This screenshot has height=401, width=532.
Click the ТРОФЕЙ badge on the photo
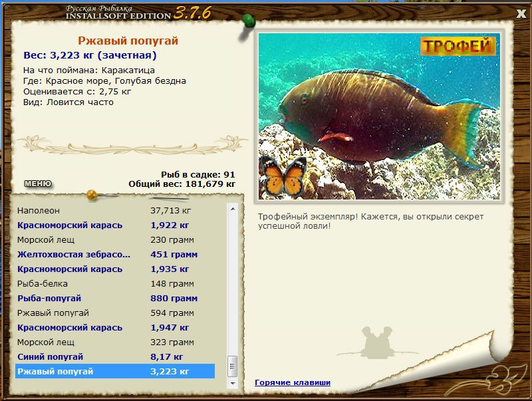coord(458,46)
